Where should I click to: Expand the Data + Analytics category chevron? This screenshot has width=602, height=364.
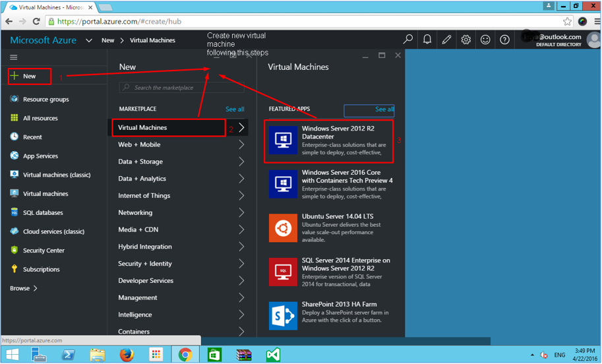[241, 178]
